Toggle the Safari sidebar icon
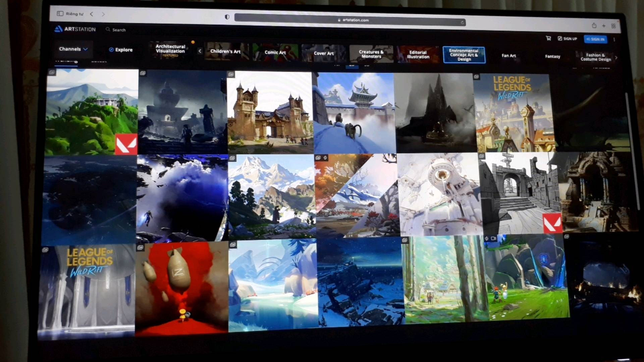 click(60, 13)
